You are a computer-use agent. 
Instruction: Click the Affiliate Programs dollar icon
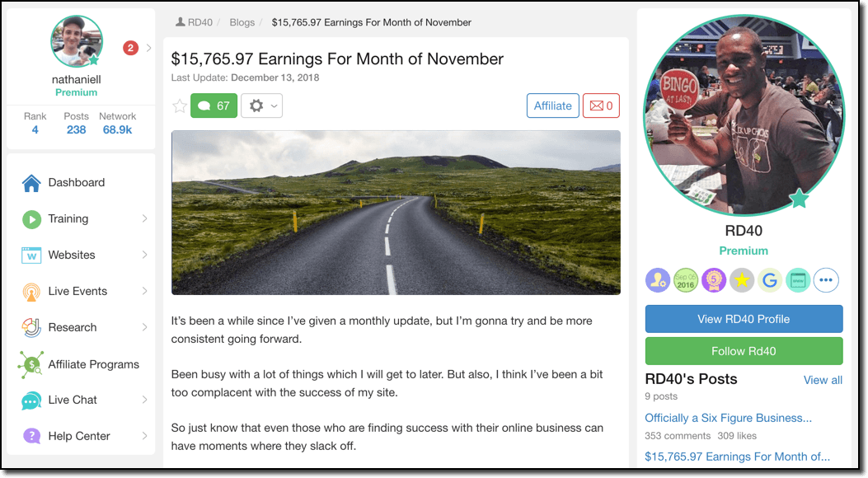click(x=31, y=364)
